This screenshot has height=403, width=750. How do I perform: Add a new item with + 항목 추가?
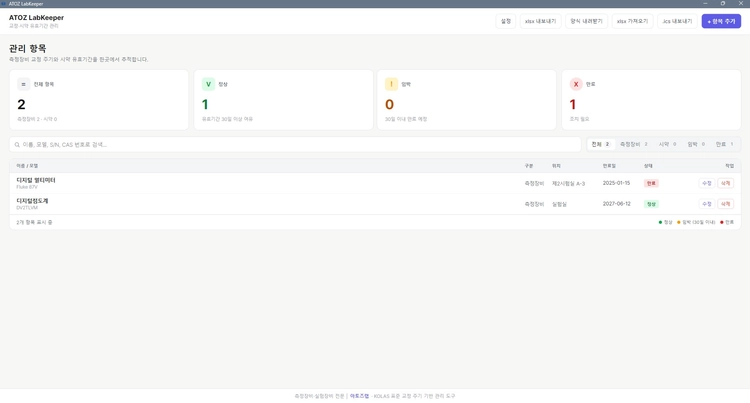pyautogui.click(x=721, y=21)
